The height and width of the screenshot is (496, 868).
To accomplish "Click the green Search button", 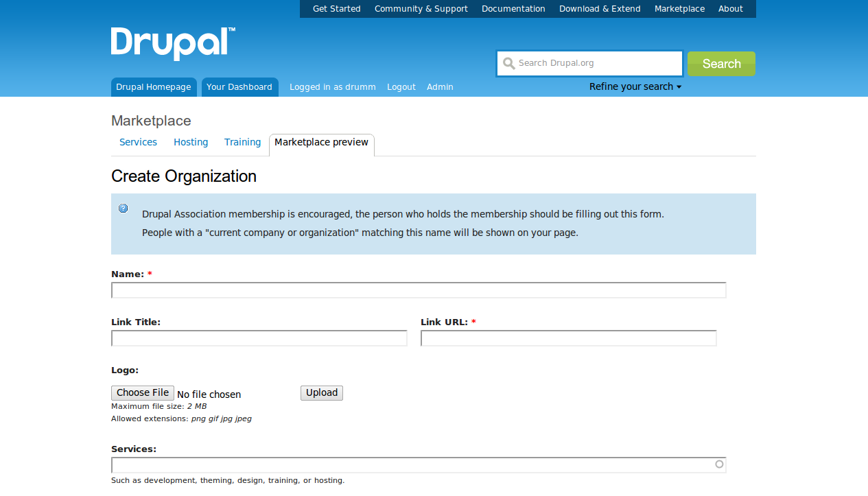I will (721, 64).
